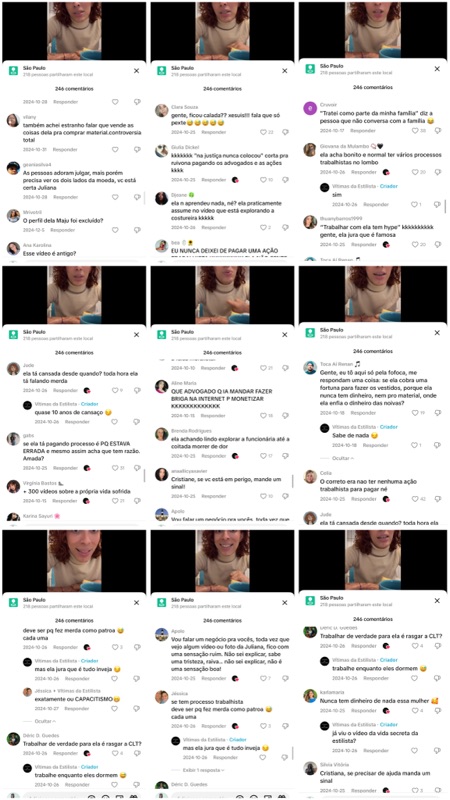
Task: Reply to Djoane's comment about the costureira
Action: pyautogui.click(x=213, y=228)
